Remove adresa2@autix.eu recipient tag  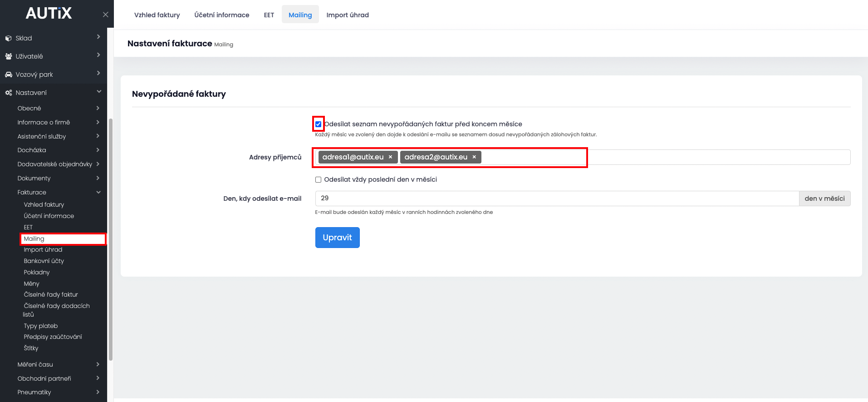474,157
